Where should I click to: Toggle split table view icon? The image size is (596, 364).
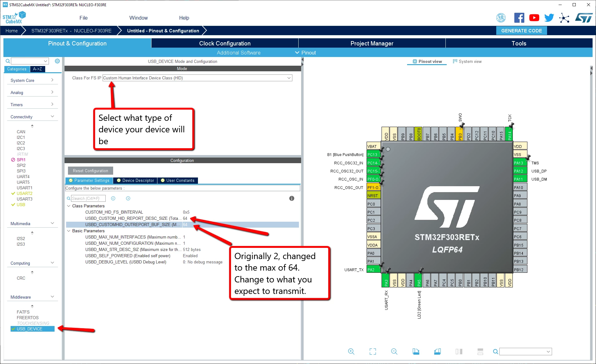click(480, 352)
